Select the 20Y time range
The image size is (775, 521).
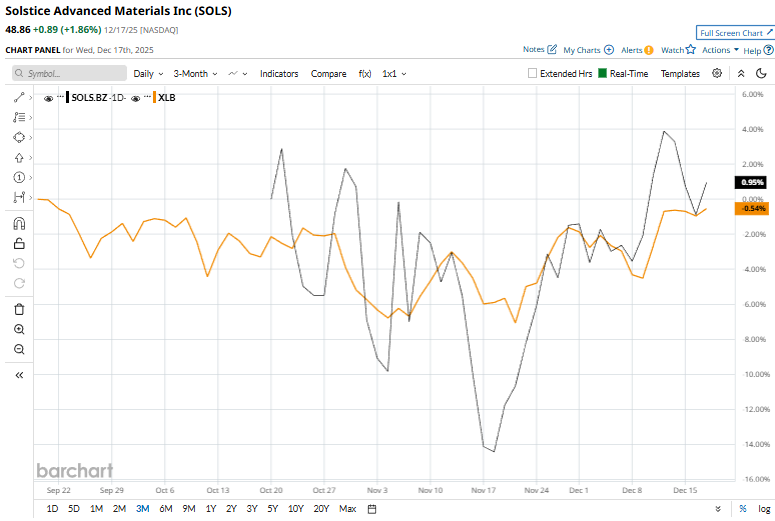point(321,509)
